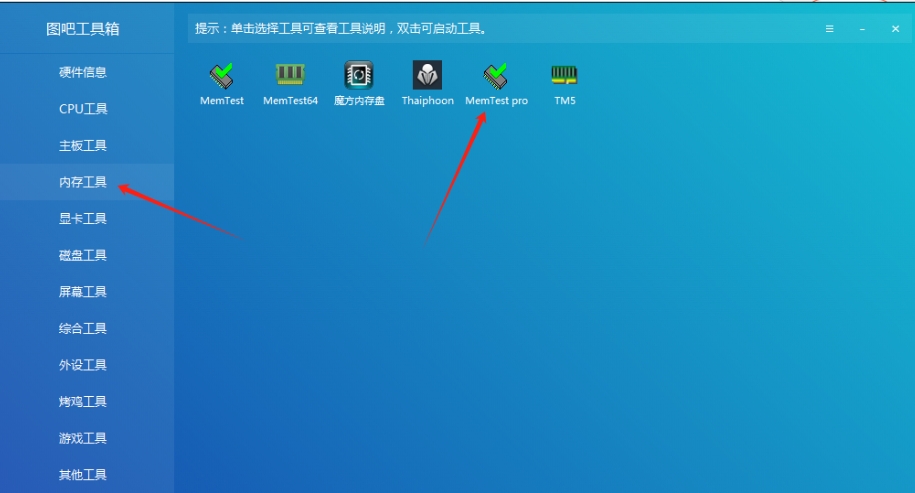
Task: Select the 外设工具 category
Action: 83,365
